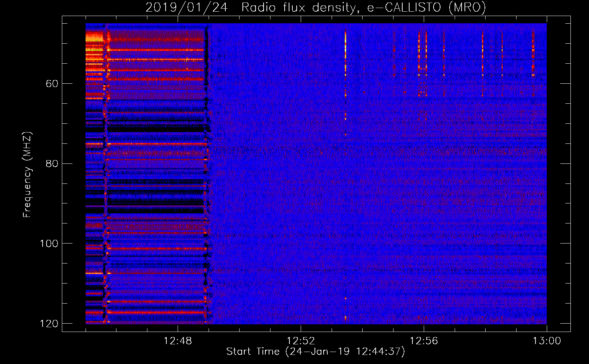The width and height of the screenshot is (589, 364).
Task: Click the 'Frequency (MHZ)' axis label
Action: [x=27, y=174]
